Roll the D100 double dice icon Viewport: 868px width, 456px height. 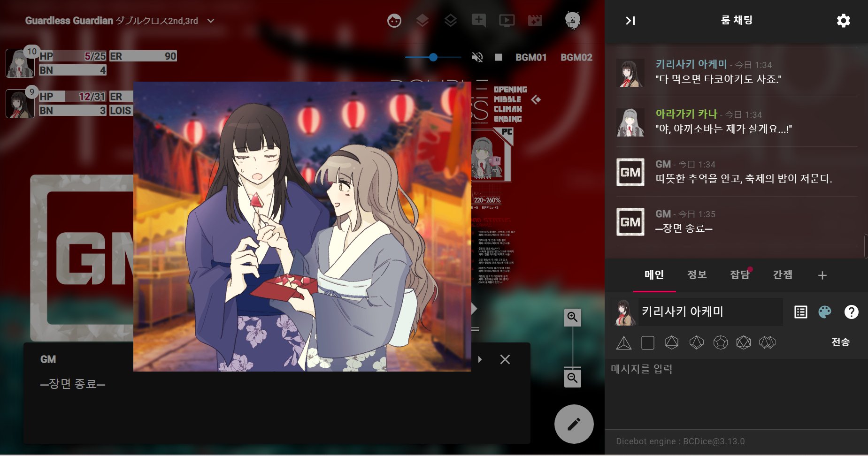(768, 342)
